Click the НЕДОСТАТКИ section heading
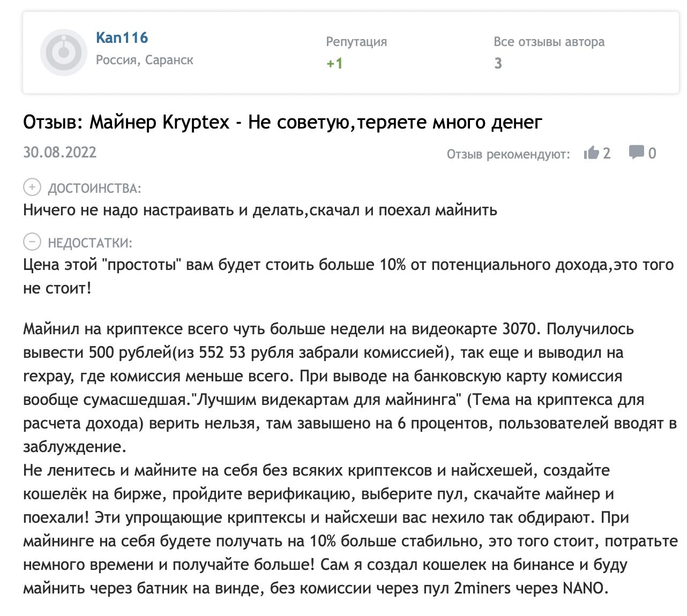Viewport: 687px width, 616px height. coord(90,243)
